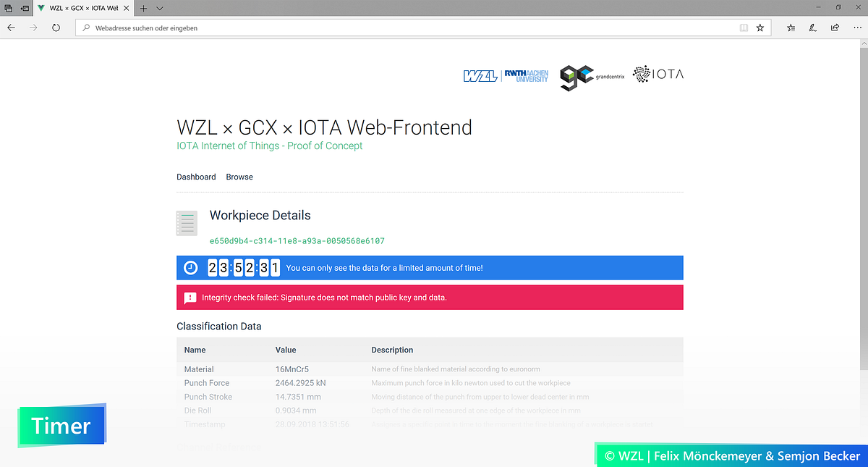Select the Material row name cell
This screenshot has height=467, width=868.
[x=199, y=369]
